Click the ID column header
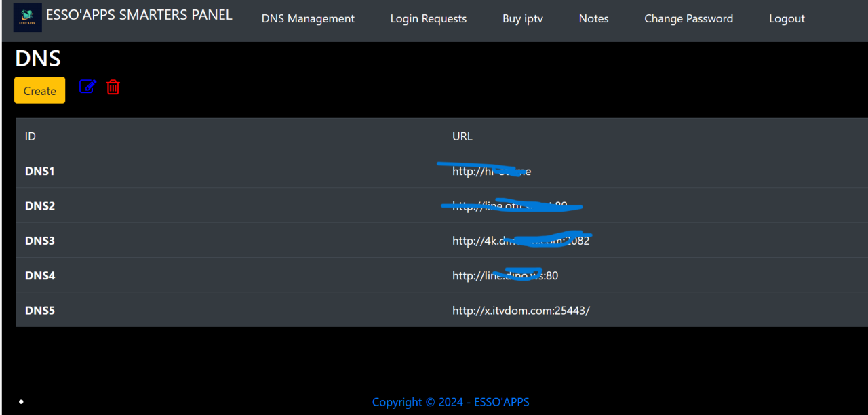 [x=31, y=136]
